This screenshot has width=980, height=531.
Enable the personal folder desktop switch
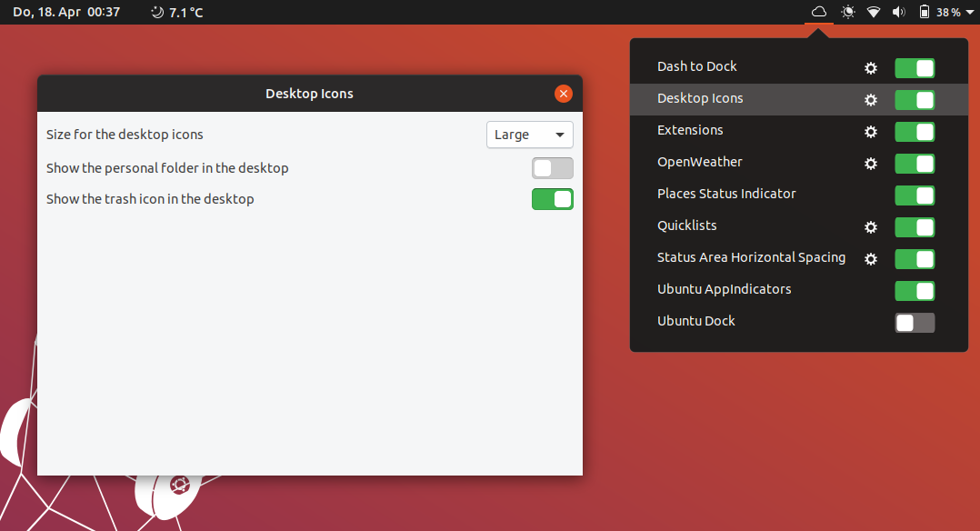553,168
